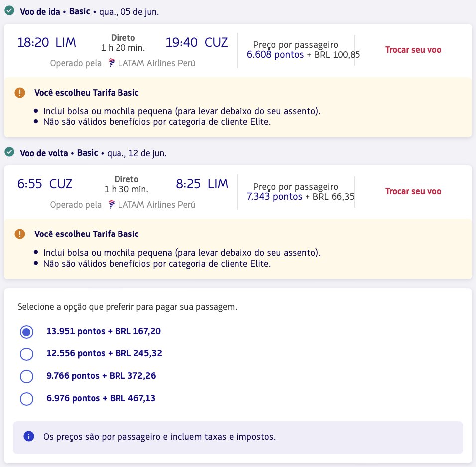Click the orange warning icon in the first Tarifa Basic notice
The width and height of the screenshot is (476, 467).
[x=20, y=92]
